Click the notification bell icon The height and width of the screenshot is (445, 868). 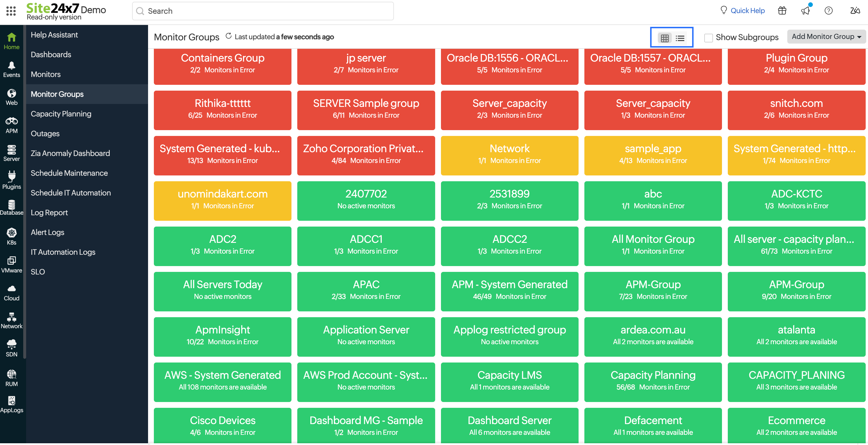(x=805, y=11)
